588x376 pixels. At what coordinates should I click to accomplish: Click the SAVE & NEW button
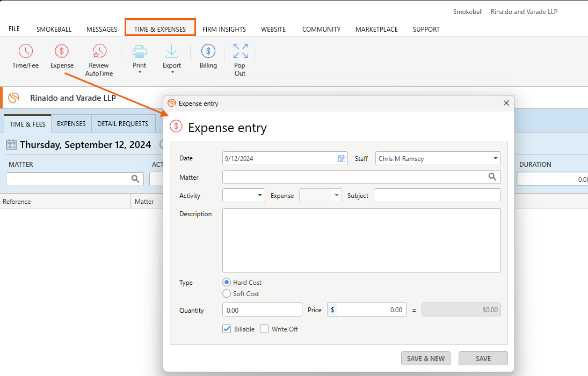(426, 358)
